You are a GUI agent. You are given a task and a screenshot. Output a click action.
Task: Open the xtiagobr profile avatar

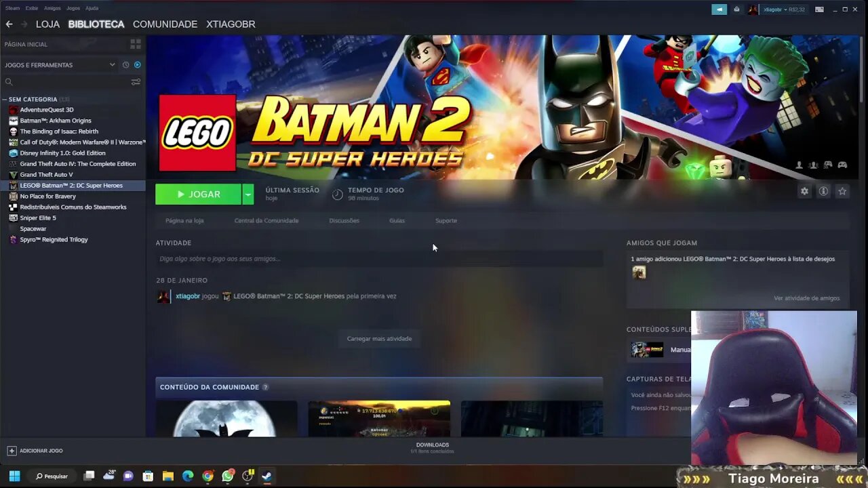753,9
